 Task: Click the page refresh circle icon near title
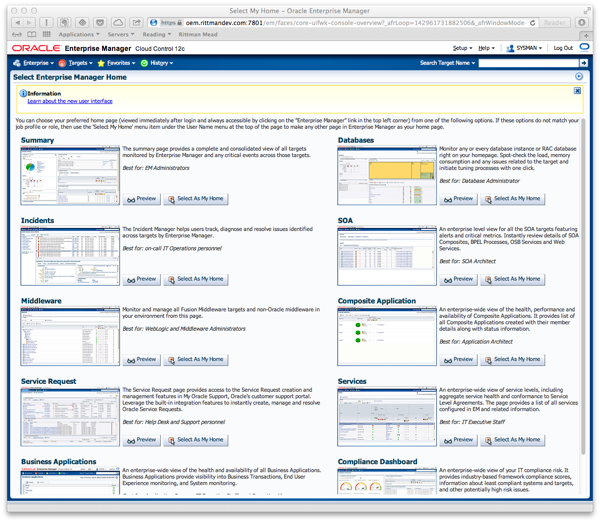pos(579,77)
